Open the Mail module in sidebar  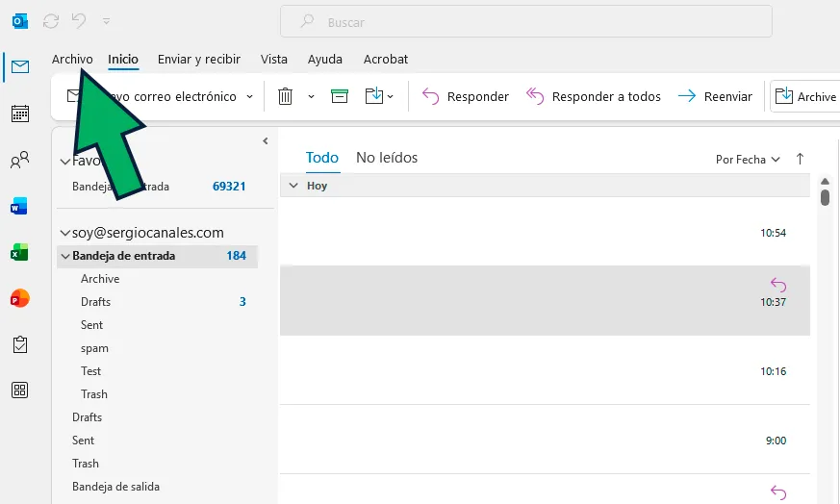point(20,67)
